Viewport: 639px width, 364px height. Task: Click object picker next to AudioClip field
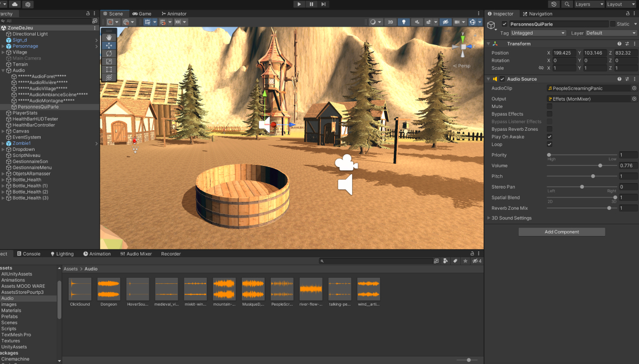(633, 88)
